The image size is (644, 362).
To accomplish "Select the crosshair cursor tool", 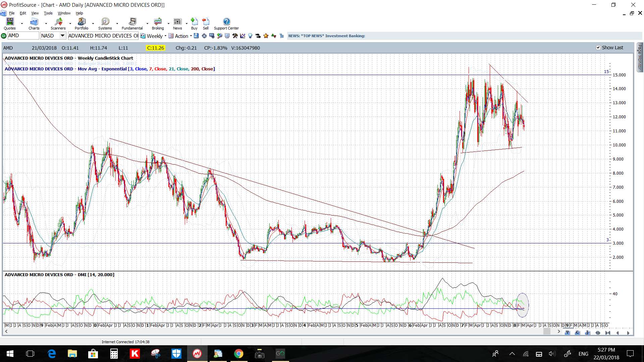I will pyautogui.click(x=204, y=36).
